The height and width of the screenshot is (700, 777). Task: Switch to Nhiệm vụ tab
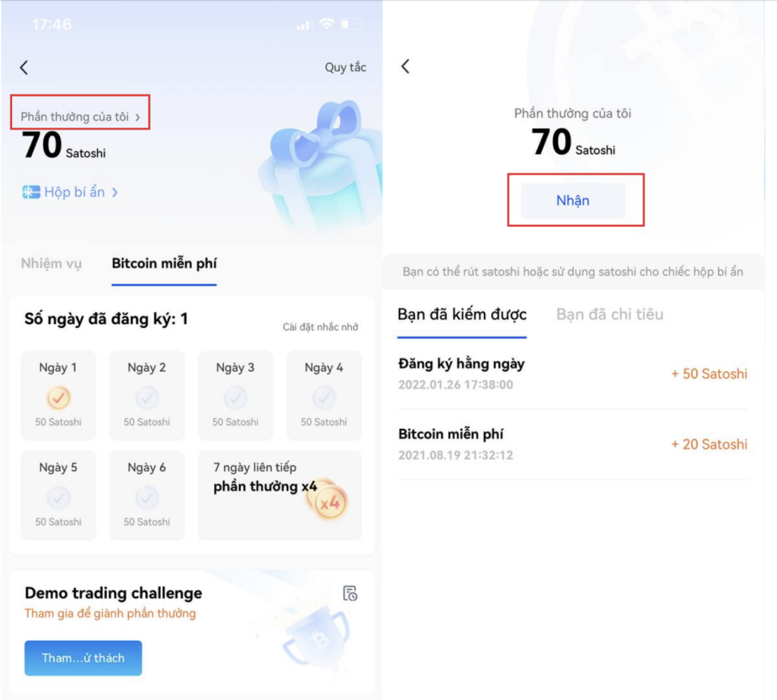pyautogui.click(x=52, y=263)
